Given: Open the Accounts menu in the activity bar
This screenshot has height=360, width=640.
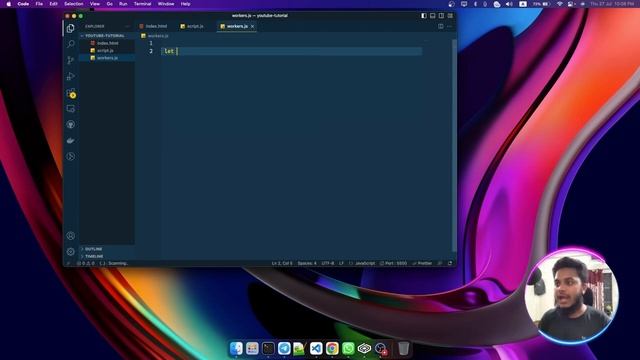Looking at the screenshot, I should (71, 236).
